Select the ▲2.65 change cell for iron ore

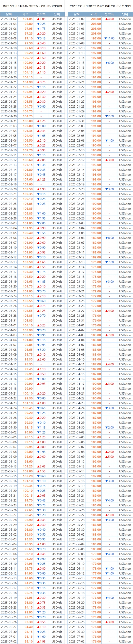pos(41,467)
